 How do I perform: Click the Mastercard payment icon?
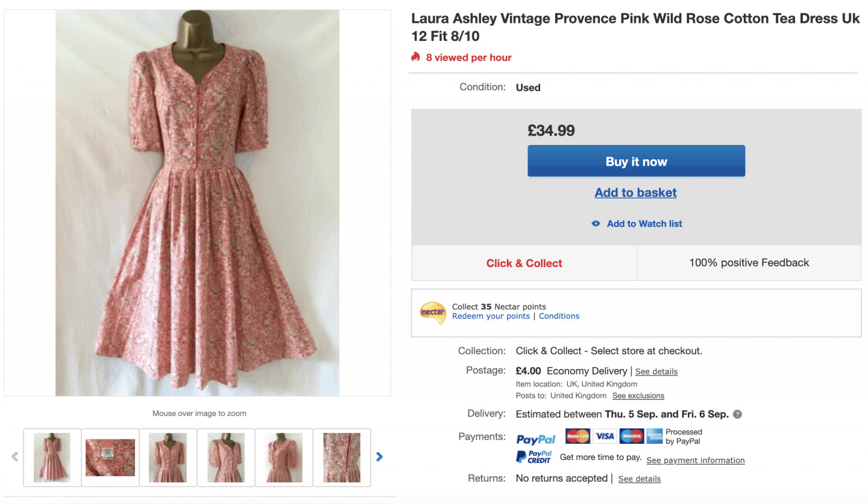pos(577,436)
